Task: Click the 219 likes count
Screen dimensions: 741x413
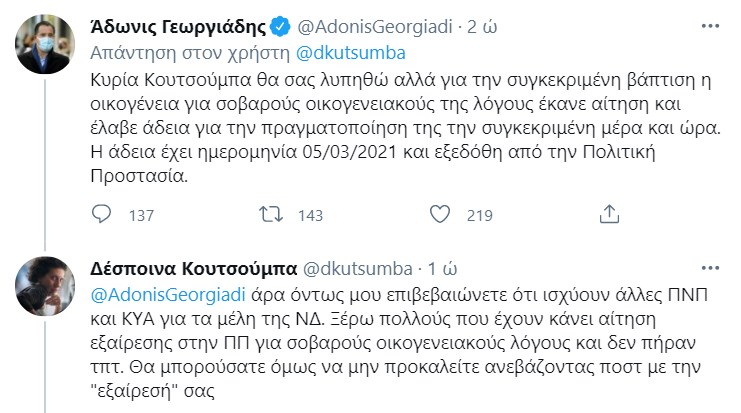Action: (480, 215)
